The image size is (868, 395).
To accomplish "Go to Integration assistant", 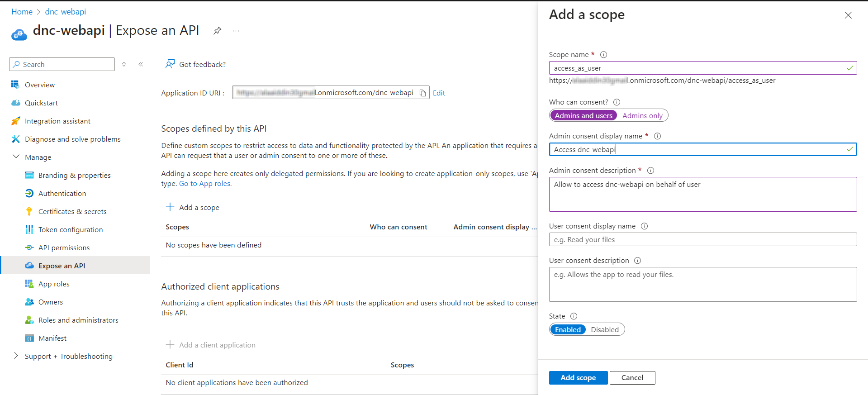I will [57, 121].
